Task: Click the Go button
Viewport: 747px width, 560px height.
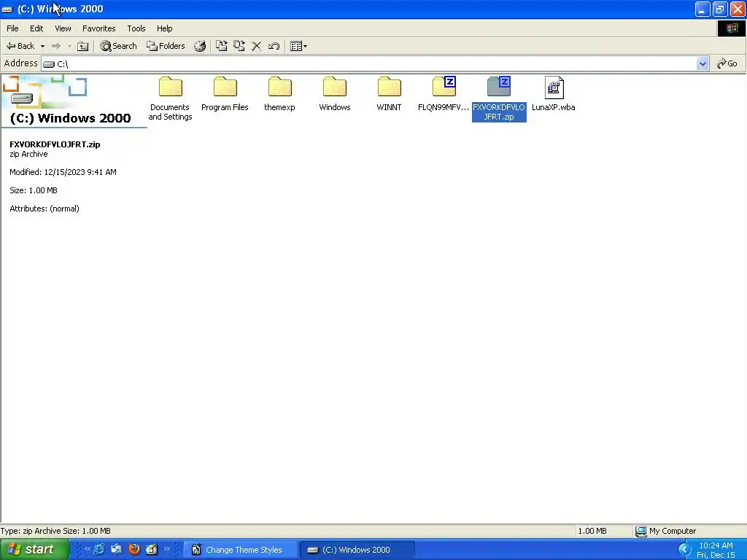Action: pos(727,64)
